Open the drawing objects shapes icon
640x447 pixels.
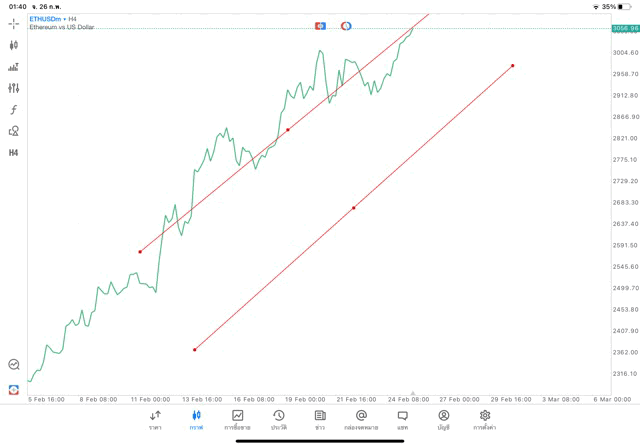click(14, 131)
